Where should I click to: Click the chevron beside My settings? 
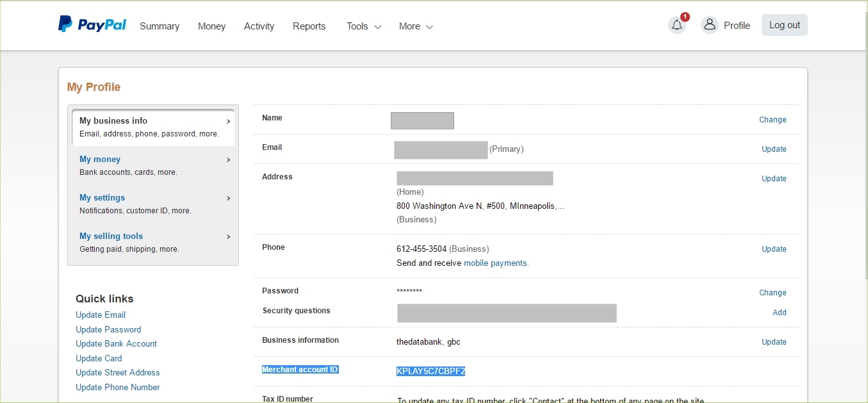[228, 198]
